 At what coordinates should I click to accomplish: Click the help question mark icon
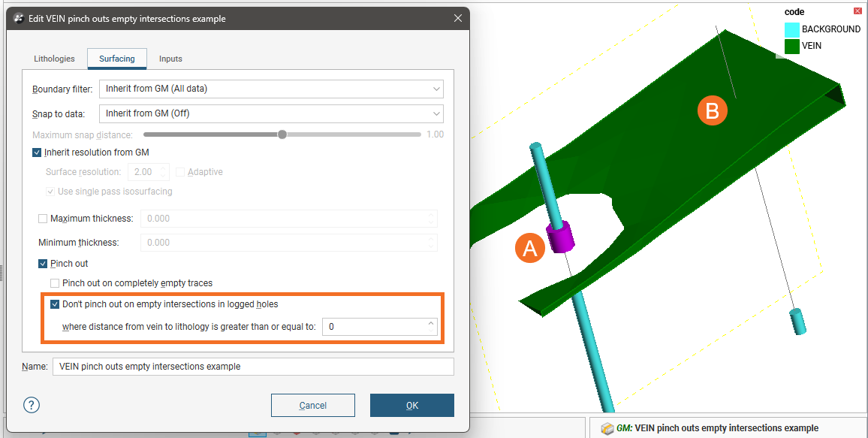pyautogui.click(x=32, y=405)
